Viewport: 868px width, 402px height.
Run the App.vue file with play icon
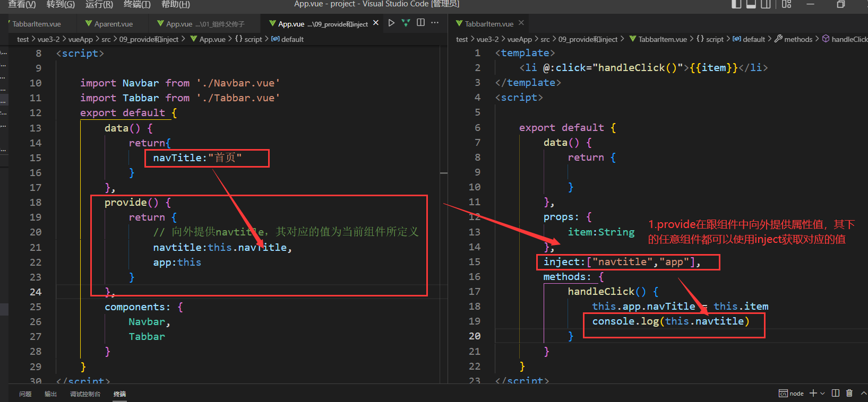(x=391, y=23)
